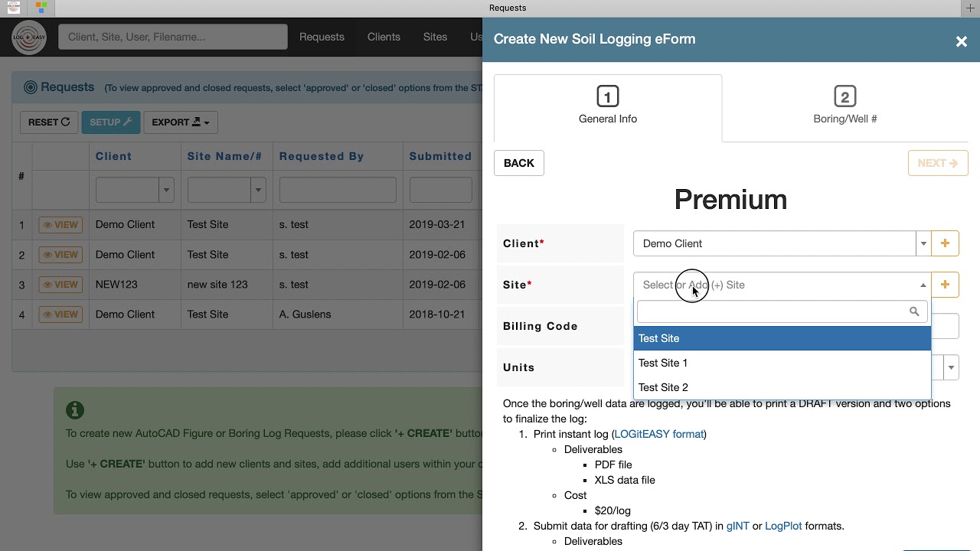The height and width of the screenshot is (551, 980).
Task: Switch to the General Info step tab
Action: coord(608,106)
